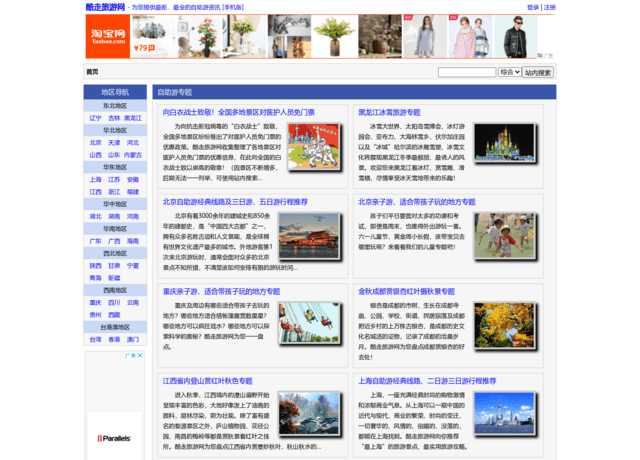Open the 综合 search category dropdown
Screen dimensions: 640x460
(x=510, y=72)
